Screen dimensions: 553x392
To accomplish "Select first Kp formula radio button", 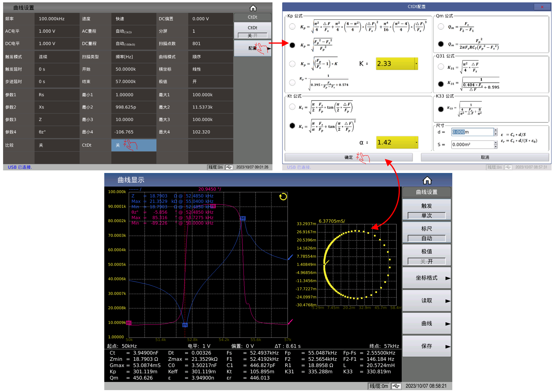I will point(292,27).
